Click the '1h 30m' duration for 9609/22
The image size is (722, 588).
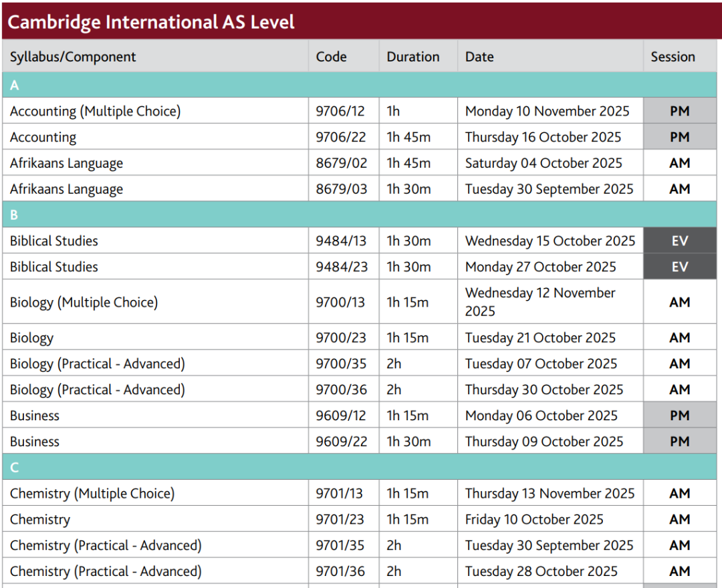click(x=409, y=442)
